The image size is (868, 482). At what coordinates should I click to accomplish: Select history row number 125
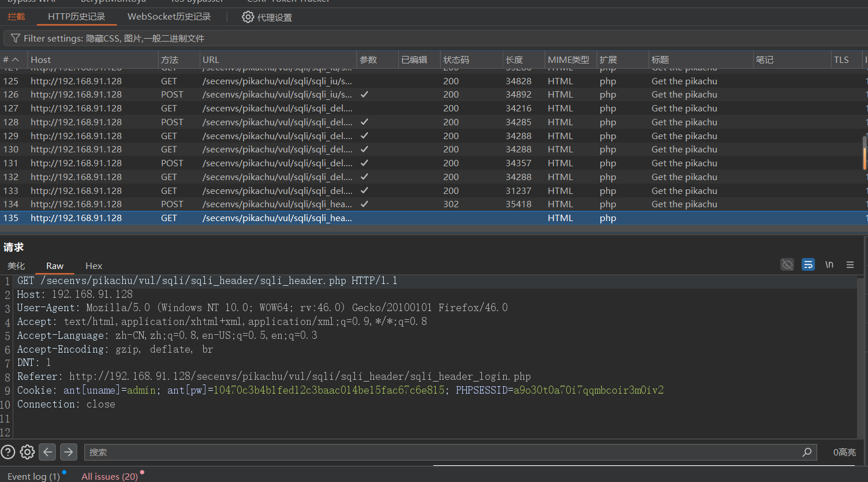tap(431, 81)
